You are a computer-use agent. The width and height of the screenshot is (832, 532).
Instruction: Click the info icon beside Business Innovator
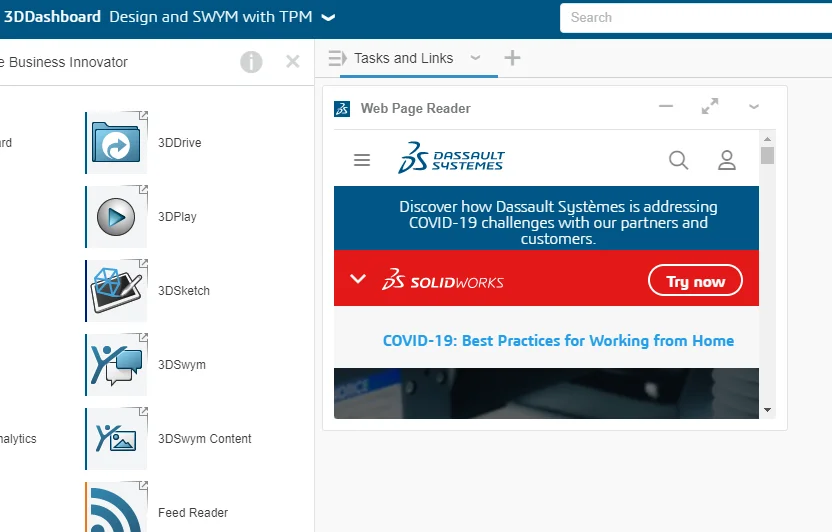(251, 62)
